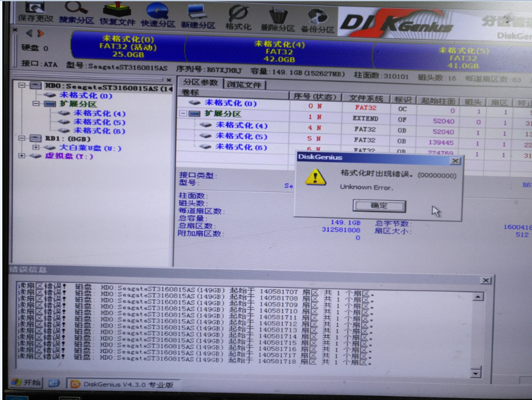This screenshot has width=532, height=400.
Task: Choose the 格式化 (Format) toolbar icon
Action: click(x=238, y=17)
